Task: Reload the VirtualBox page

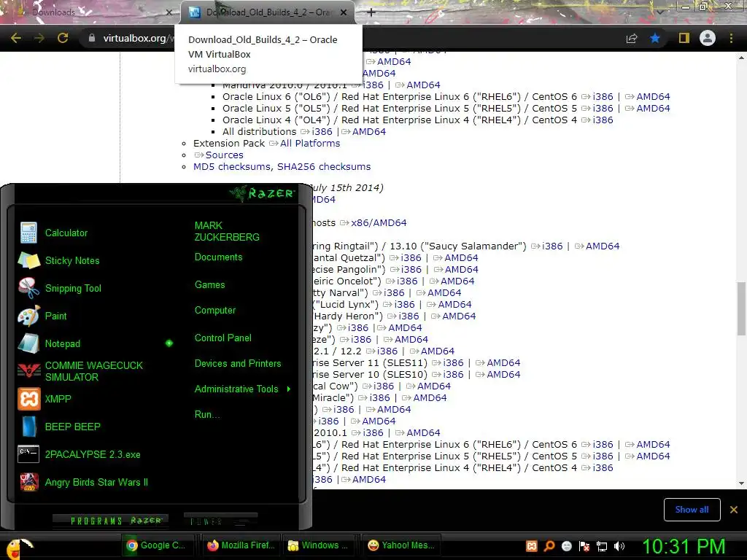Action: tap(63, 38)
